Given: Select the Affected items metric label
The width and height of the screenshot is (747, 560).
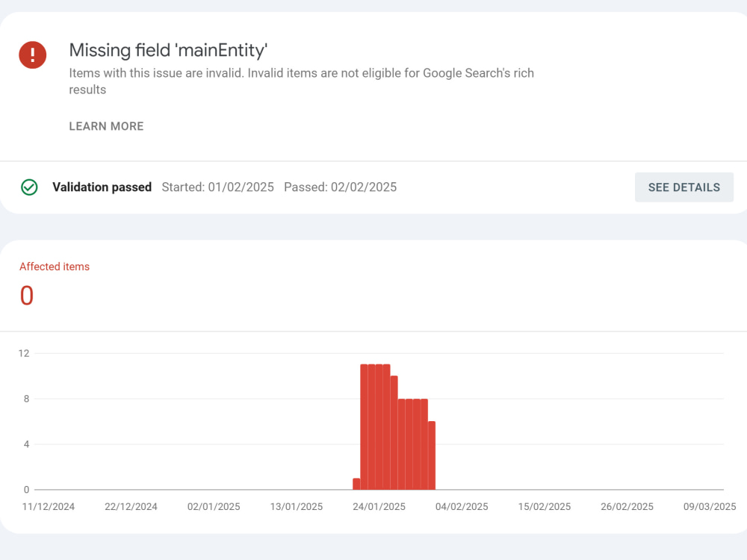Looking at the screenshot, I should pos(55,267).
